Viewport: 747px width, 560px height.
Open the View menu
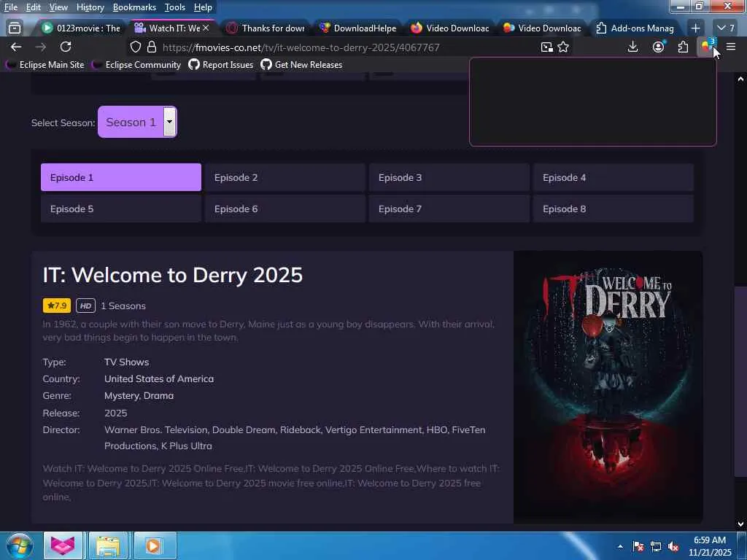point(58,7)
